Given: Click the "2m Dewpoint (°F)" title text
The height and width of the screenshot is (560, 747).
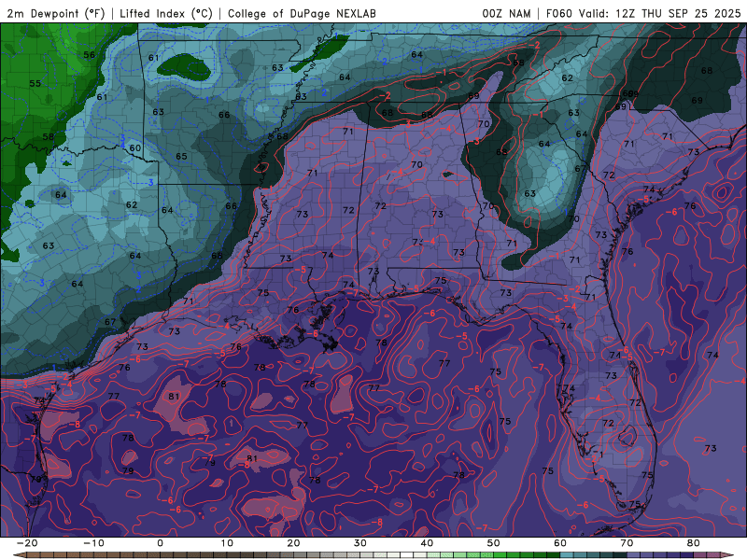Looking at the screenshot, I should click(56, 13).
